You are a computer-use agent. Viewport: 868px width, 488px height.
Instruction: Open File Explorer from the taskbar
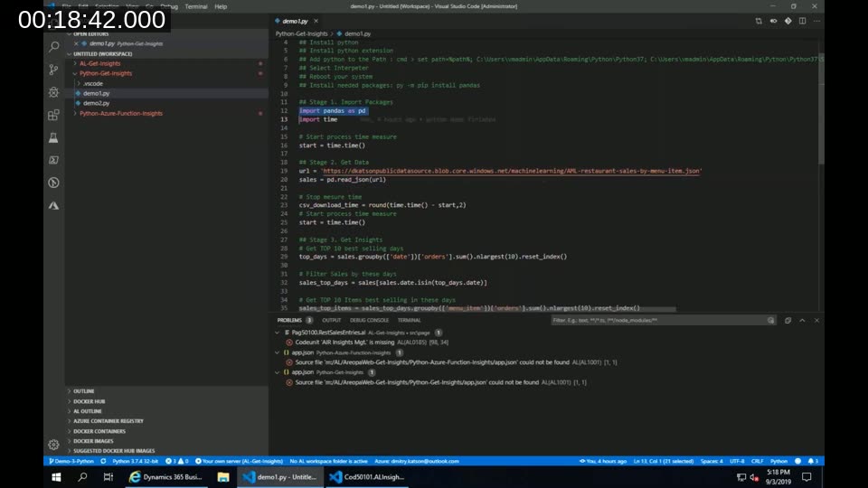[223, 477]
